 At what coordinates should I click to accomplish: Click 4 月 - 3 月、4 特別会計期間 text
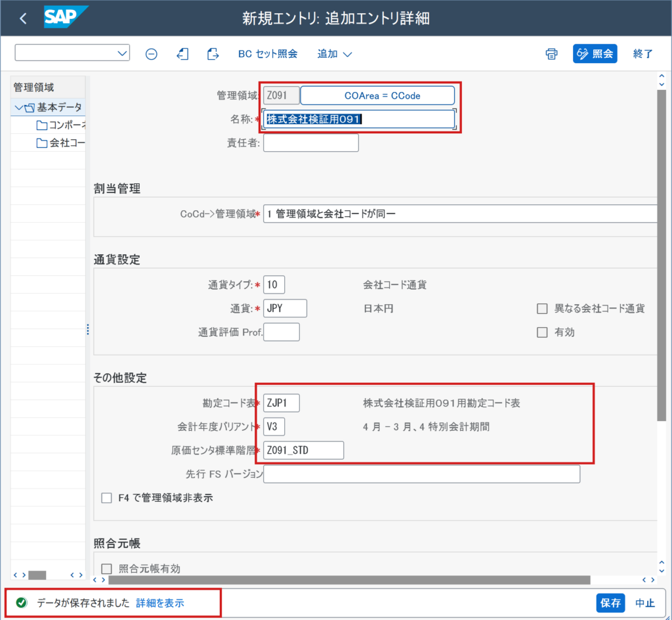426,427
